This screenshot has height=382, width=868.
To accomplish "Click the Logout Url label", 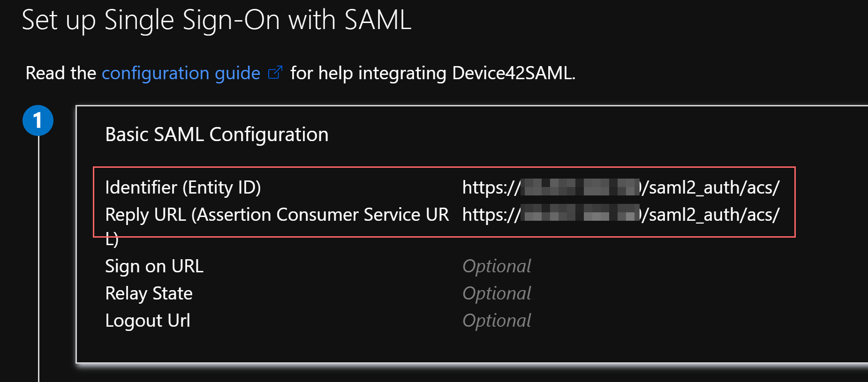I will pyautogui.click(x=148, y=321).
